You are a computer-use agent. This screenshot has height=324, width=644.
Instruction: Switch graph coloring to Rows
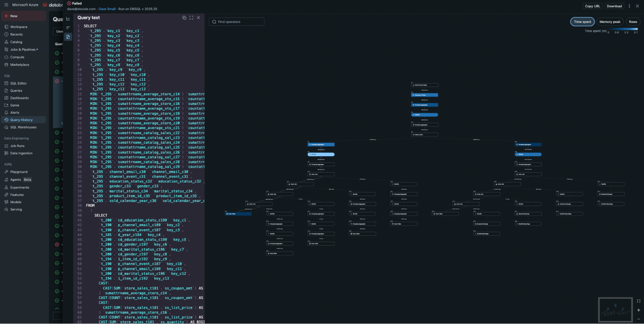click(632, 22)
